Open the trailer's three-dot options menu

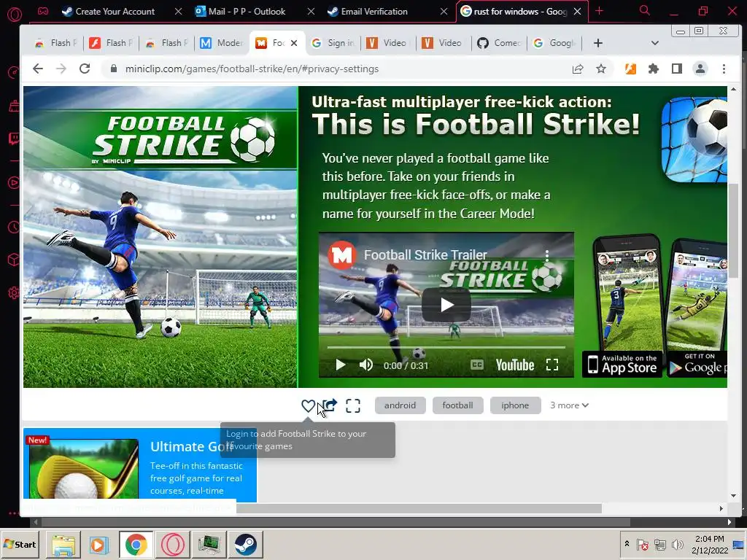tap(547, 255)
